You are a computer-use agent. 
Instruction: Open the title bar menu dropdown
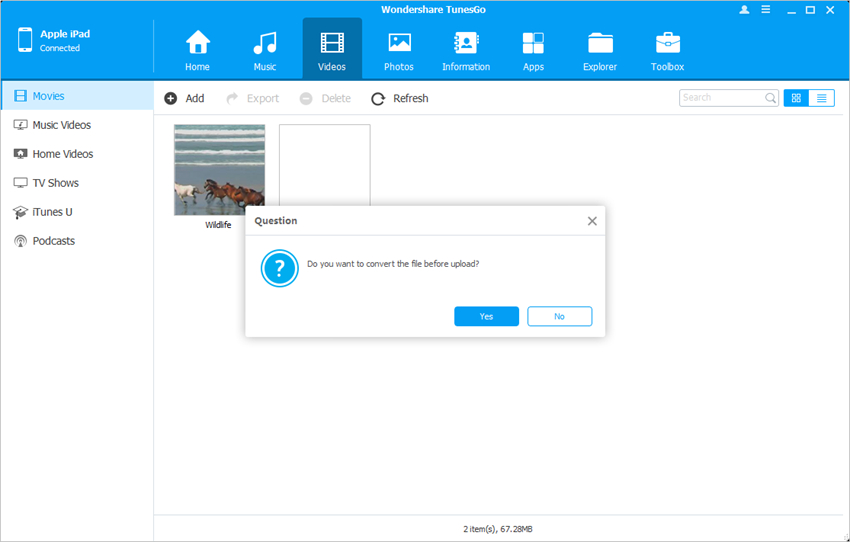point(766,10)
